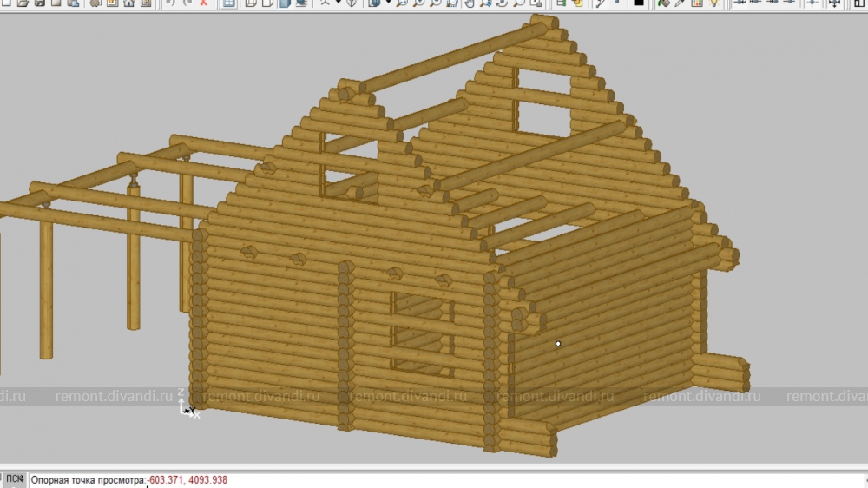
Task: Expand dropdown arrow beside the 3D cube icon
Action: [386, 3]
